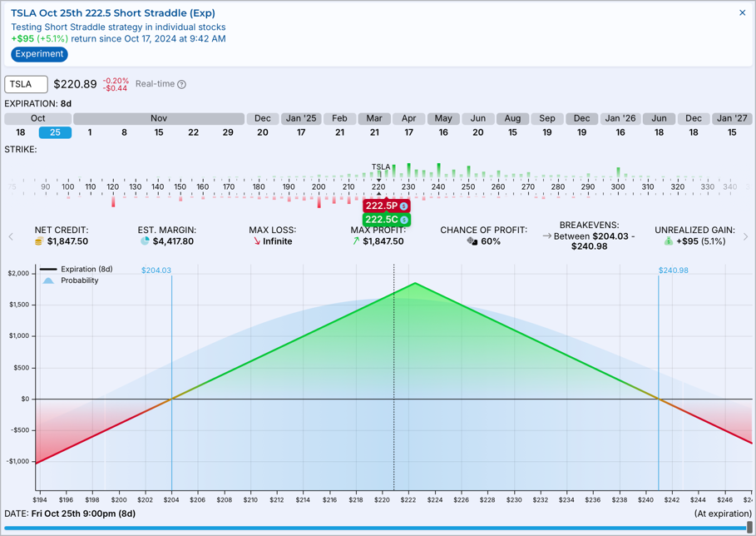Click the 300 strike on the strike ruler
Screen dimensions: 756x536
tap(618, 187)
